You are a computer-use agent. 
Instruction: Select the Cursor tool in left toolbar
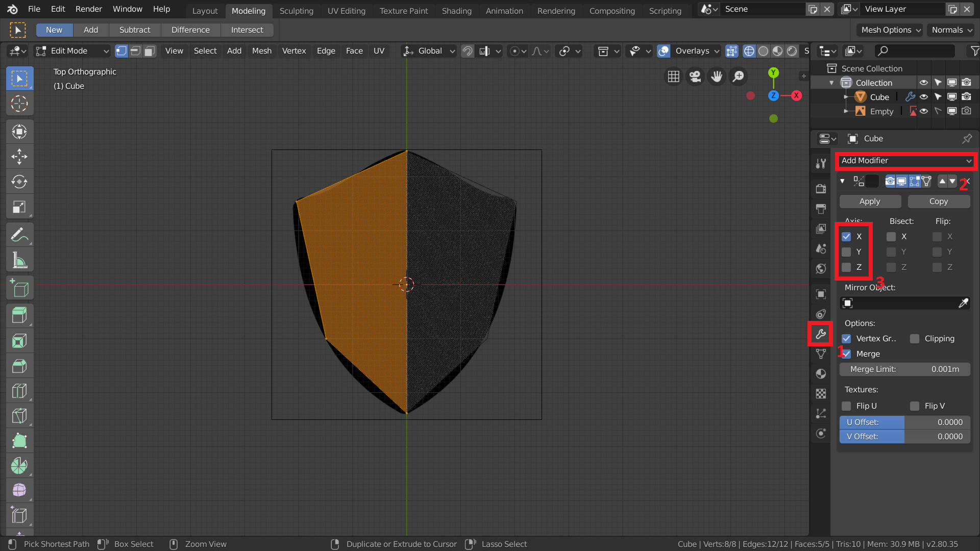[19, 104]
